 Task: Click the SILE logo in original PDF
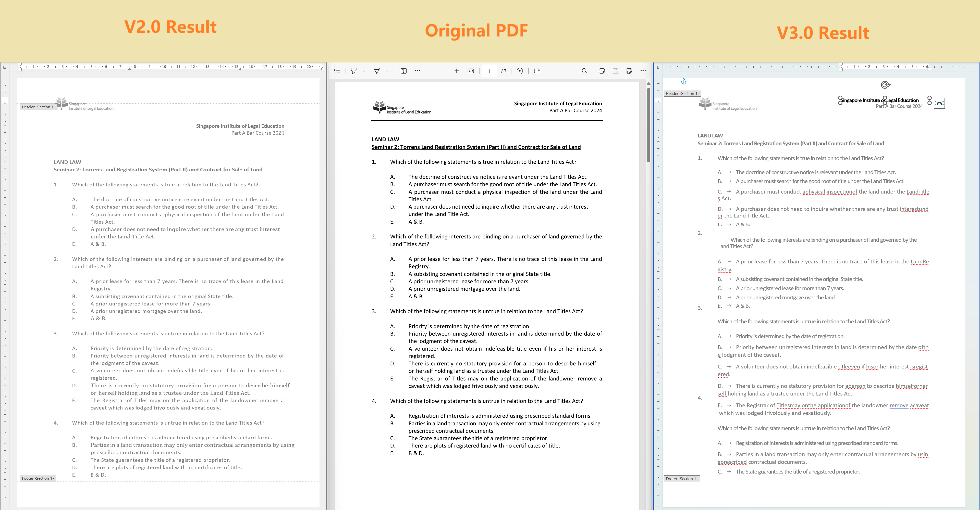402,108
